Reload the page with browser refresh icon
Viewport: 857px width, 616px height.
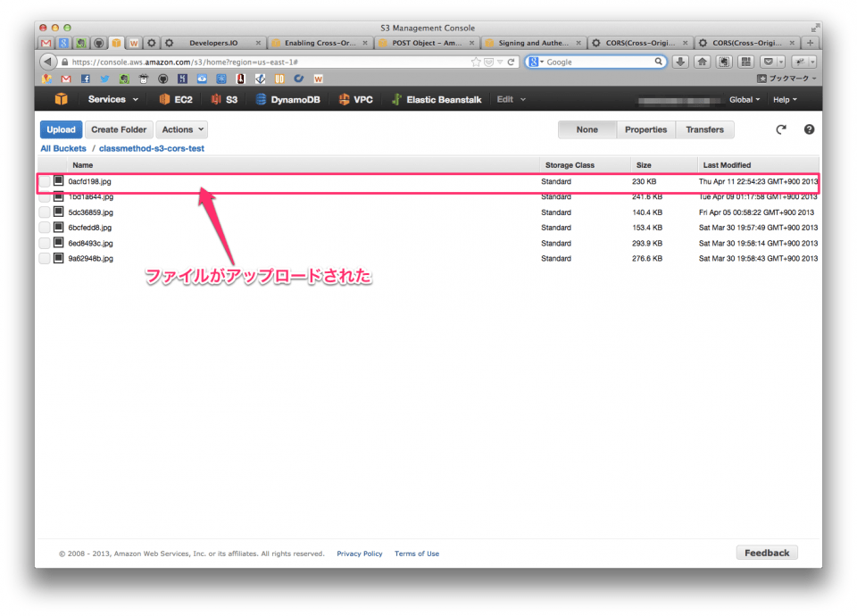511,62
